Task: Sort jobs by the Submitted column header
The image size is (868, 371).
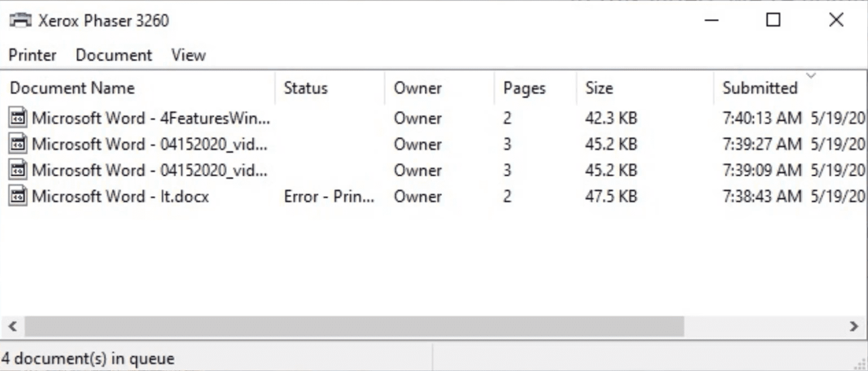Action: [x=760, y=88]
